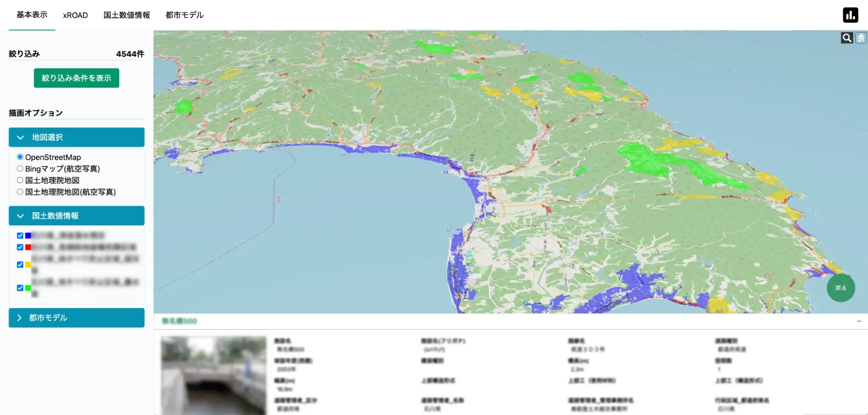Minimize the bridge details panel
The image size is (868, 415).
coord(858,321)
